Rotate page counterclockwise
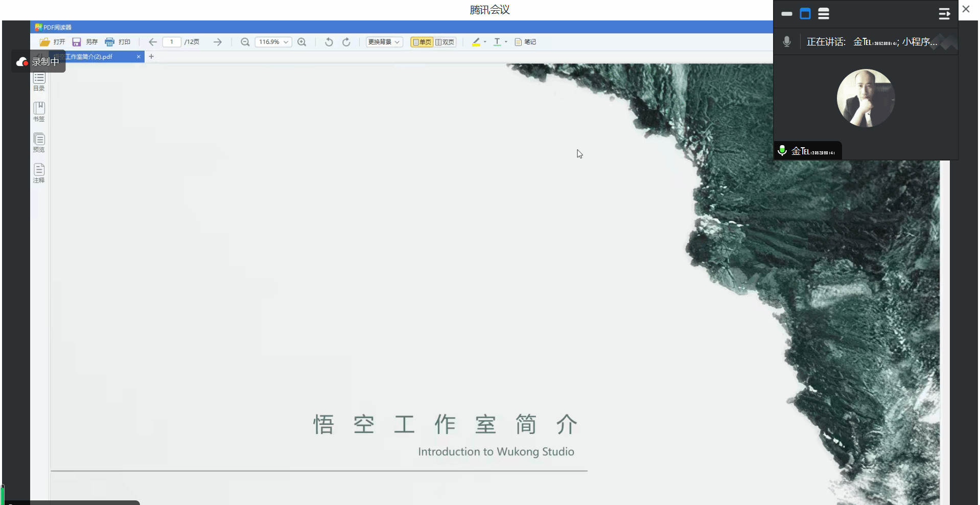The image size is (980, 505). coord(329,42)
